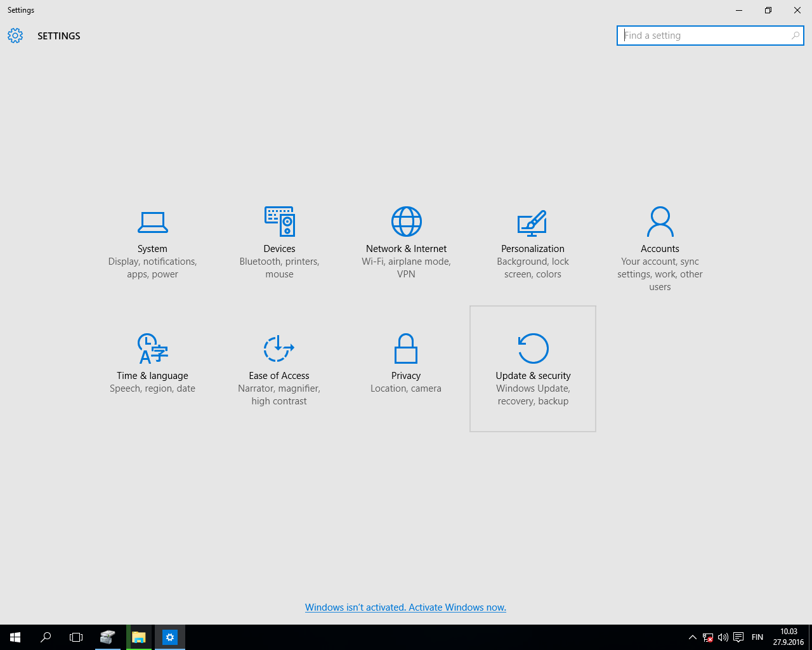Open Ease of Access settings
Viewport: 812px width, 650px height.
coord(279,369)
